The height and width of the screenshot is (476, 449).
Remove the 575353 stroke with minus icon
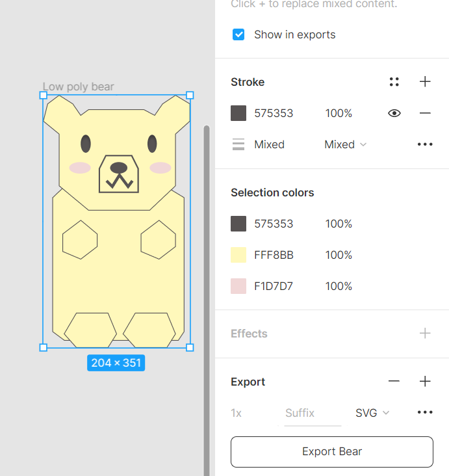pos(425,113)
